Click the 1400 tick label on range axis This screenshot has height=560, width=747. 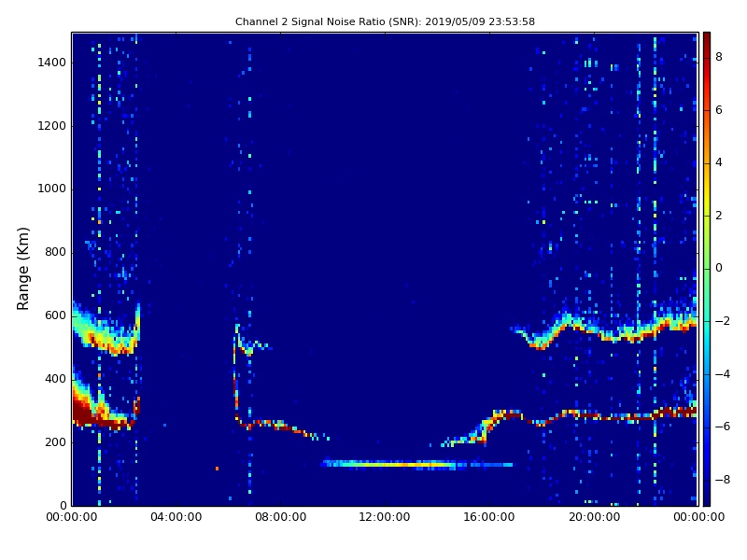[x=52, y=63]
